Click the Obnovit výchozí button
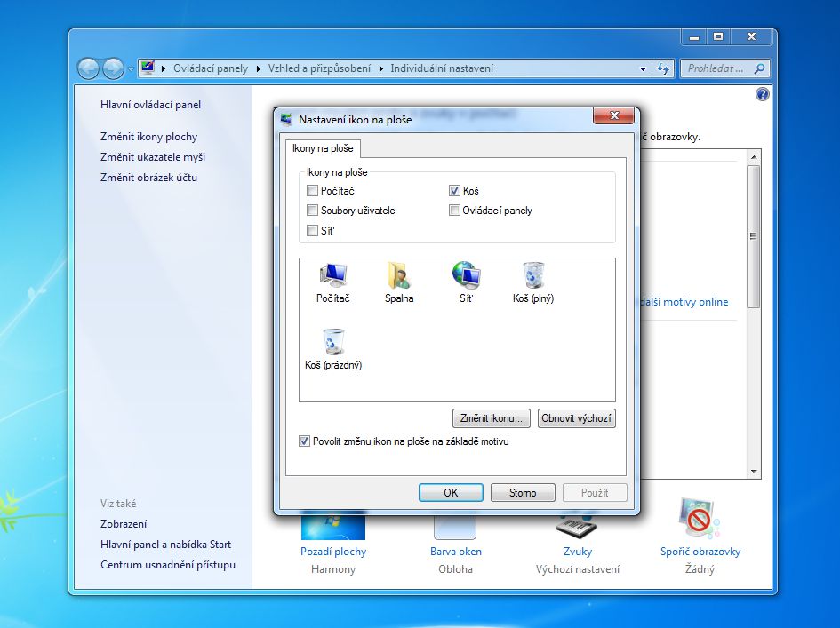The image size is (840, 628). (576, 418)
